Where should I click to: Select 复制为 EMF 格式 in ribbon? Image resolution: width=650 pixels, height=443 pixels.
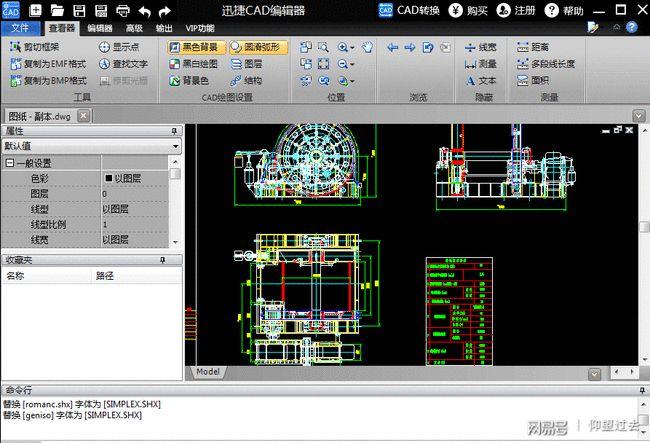(47, 63)
